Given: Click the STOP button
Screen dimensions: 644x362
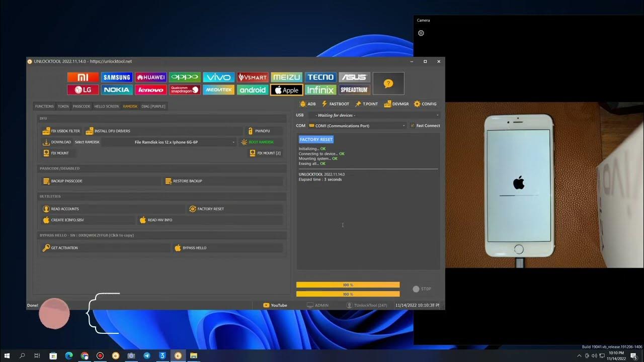Looking at the screenshot, I should click(422, 289).
